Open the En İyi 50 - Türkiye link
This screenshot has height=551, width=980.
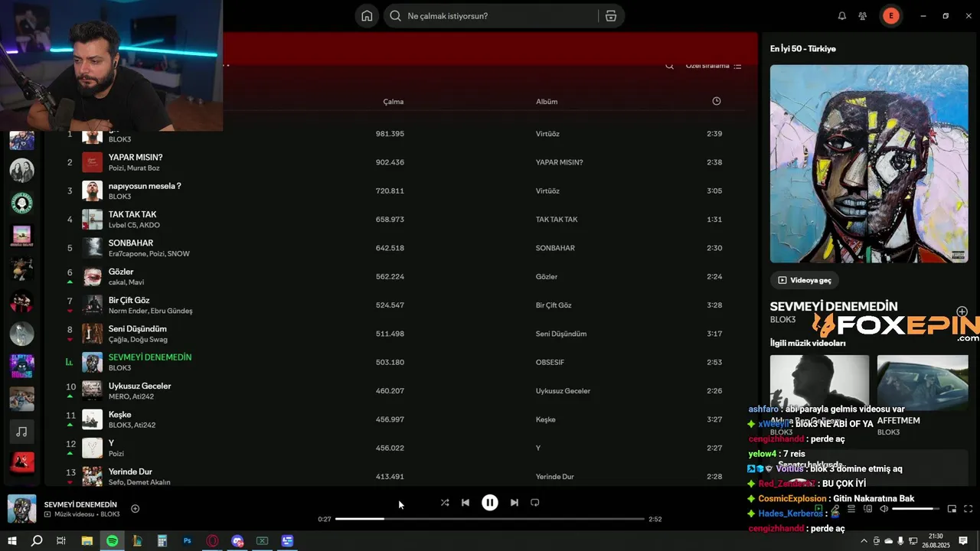[802, 48]
